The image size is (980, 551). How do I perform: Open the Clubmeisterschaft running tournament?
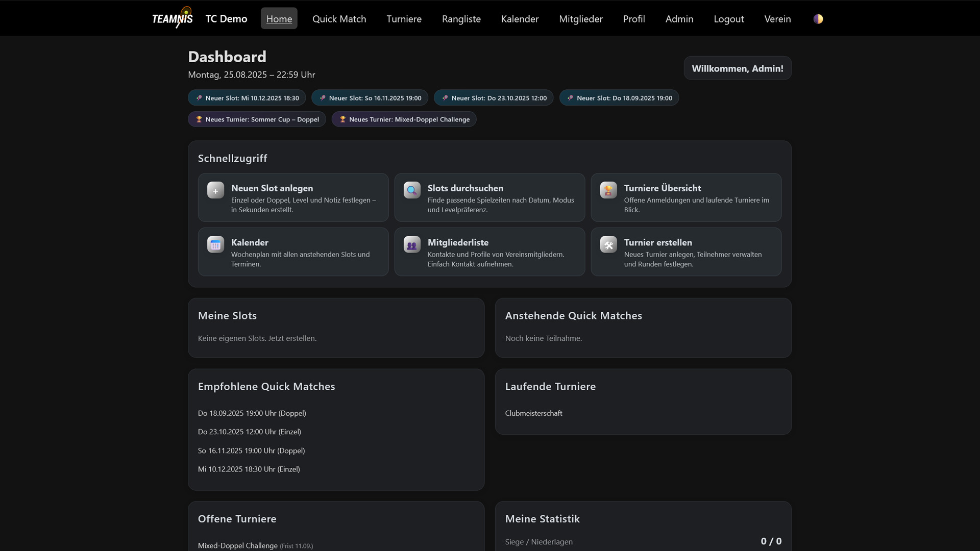533,413
